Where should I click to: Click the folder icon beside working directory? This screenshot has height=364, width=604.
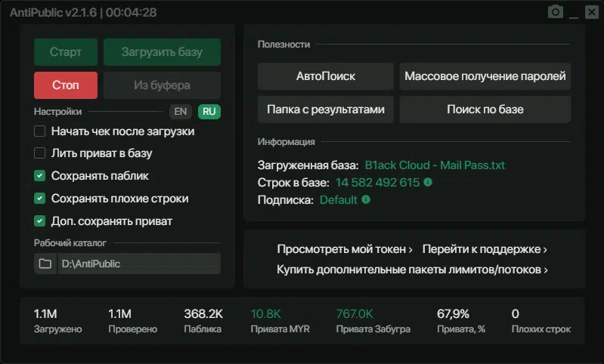pos(45,264)
